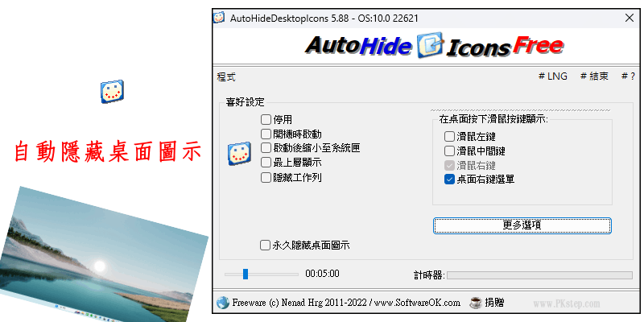
Task: Click the smiley icon beside preference checkboxes
Action: (x=239, y=154)
